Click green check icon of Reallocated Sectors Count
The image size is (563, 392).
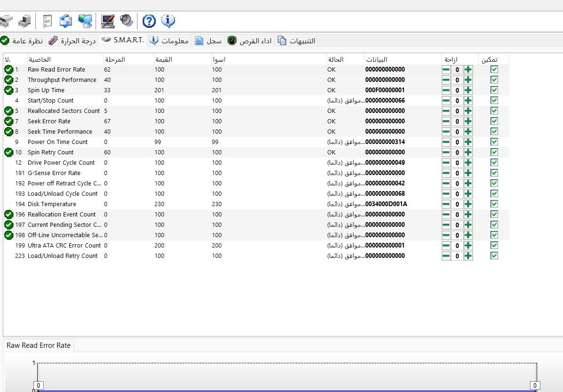click(x=8, y=111)
